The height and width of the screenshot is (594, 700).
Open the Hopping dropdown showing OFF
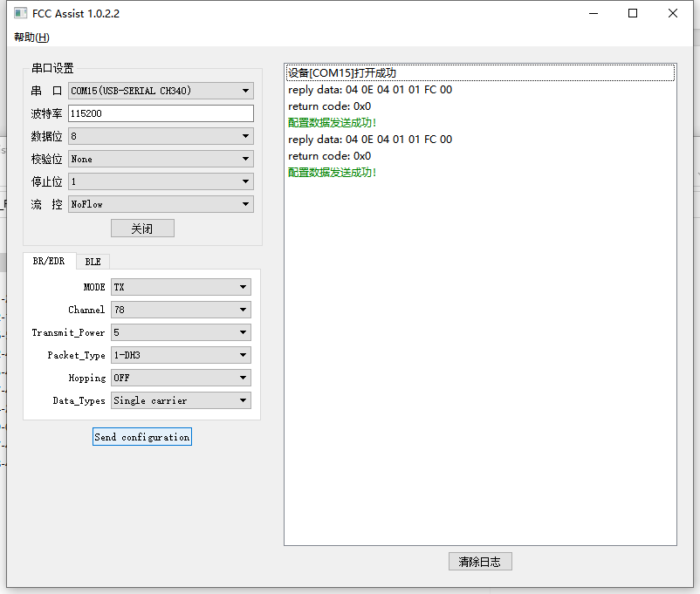181,378
